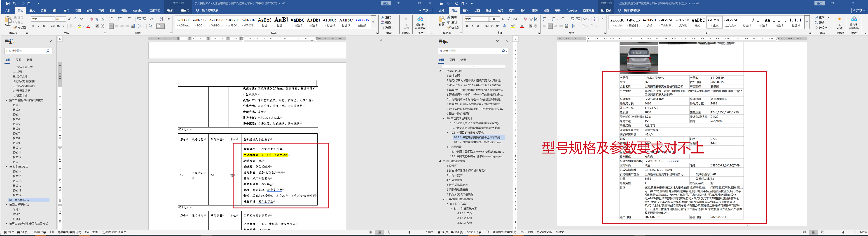
Task: Apply the 无间隔 style in the right window
Action: (x=682, y=22)
